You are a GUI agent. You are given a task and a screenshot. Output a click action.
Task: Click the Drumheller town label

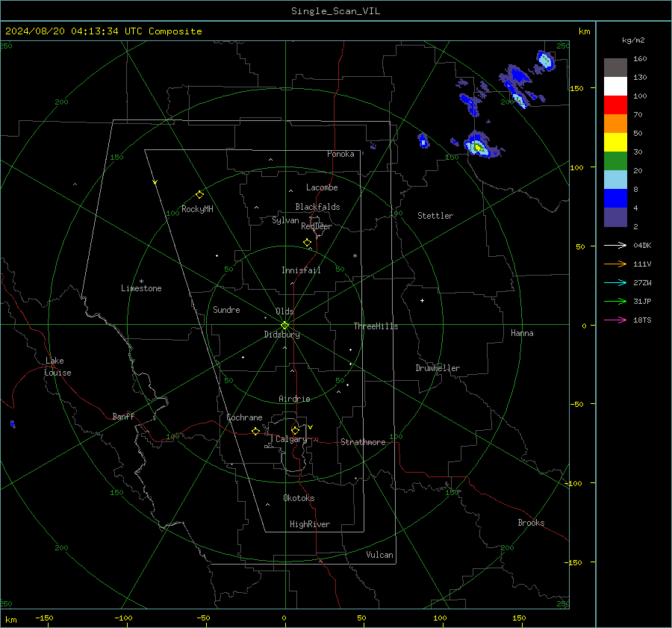(x=438, y=368)
